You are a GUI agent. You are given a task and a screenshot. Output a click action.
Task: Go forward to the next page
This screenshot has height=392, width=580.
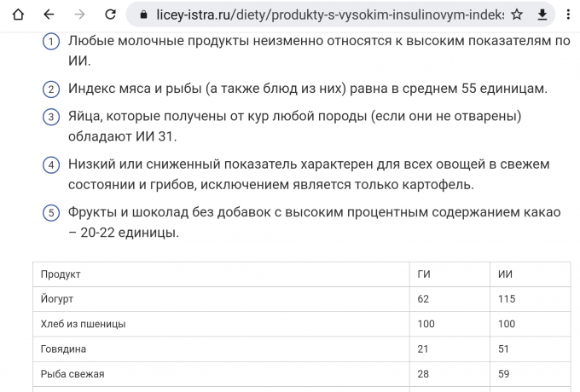79,14
